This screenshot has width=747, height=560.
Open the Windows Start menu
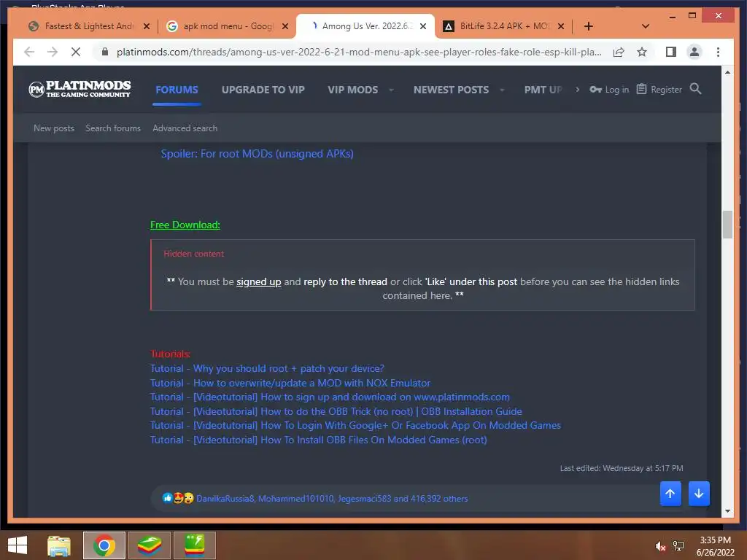(x=18, y=545)
